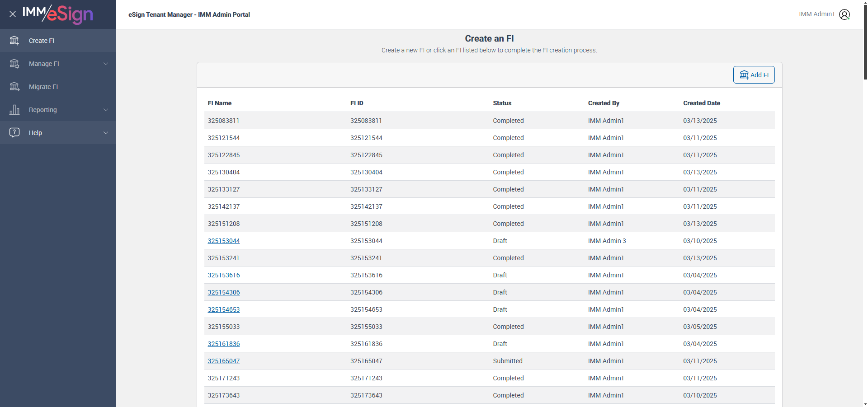This screenshot has height=407, width=868.
Task: Click the Reporting bar chart icon
Action: click(14, 110)
